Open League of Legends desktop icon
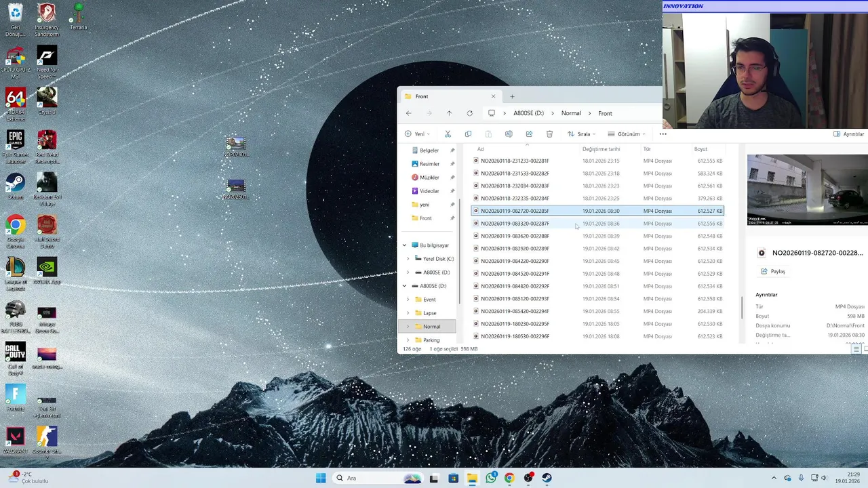Image resolution: width=868 pixels, height=488 pixels. point(15,275)
